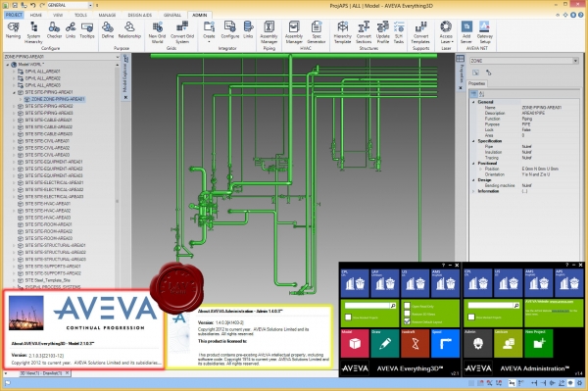Run Convert Grid System
This screenshot has height=391, width=588.
[182, 32]
